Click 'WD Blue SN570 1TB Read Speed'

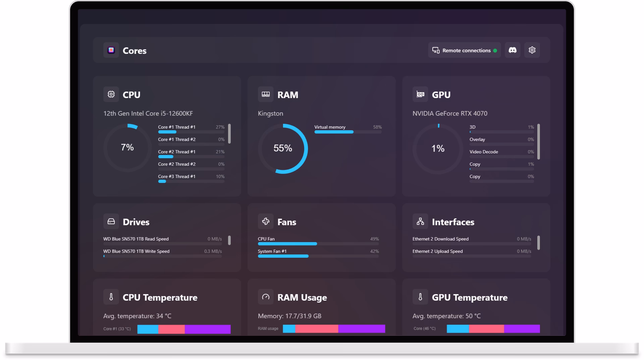tap(136, 239)
